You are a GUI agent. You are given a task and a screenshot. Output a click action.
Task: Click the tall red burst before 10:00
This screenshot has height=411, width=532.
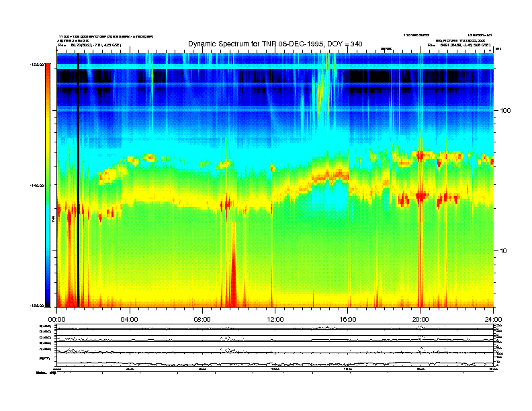coord(233,265)
